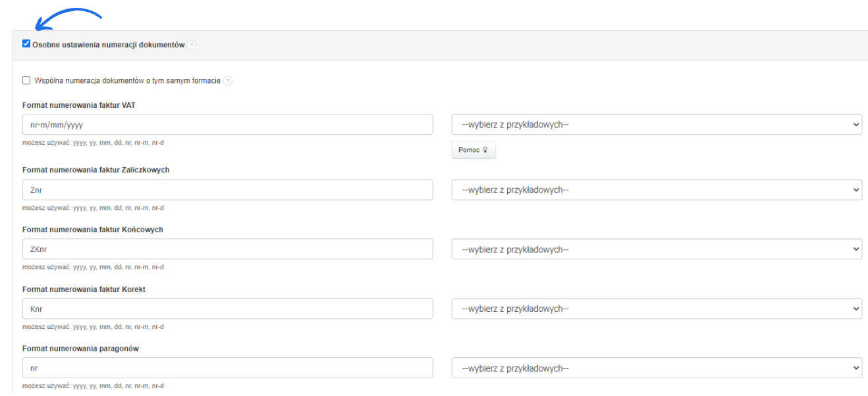Expand example dropdown for paragonów format

pyautogui.click(x=657, y=368)
